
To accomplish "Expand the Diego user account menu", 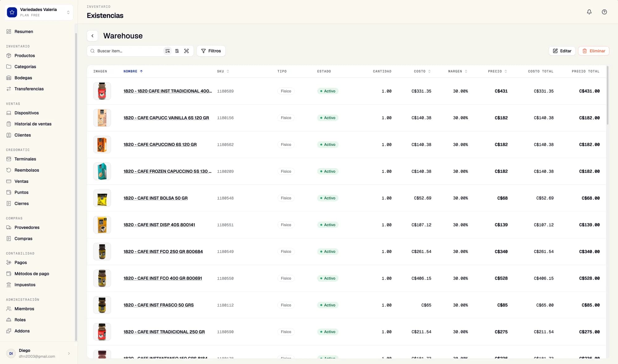I will [x=39, y=353].
